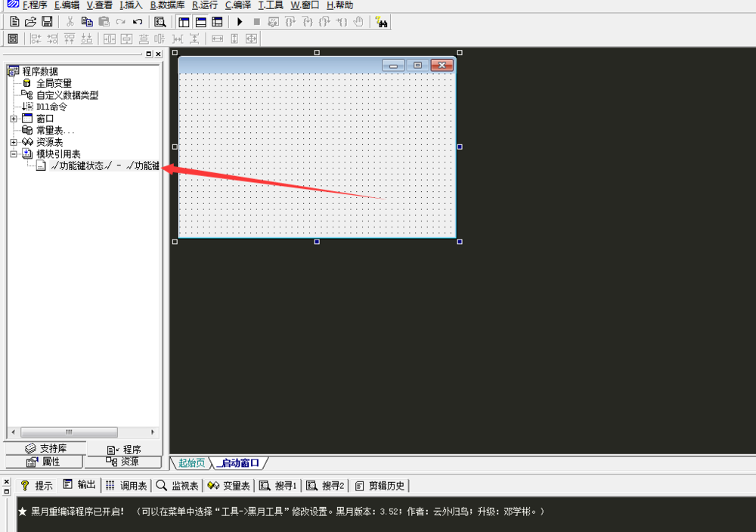756x532 pixels.
Task: Click the Open folder toolbar icon
Action: 30,22
